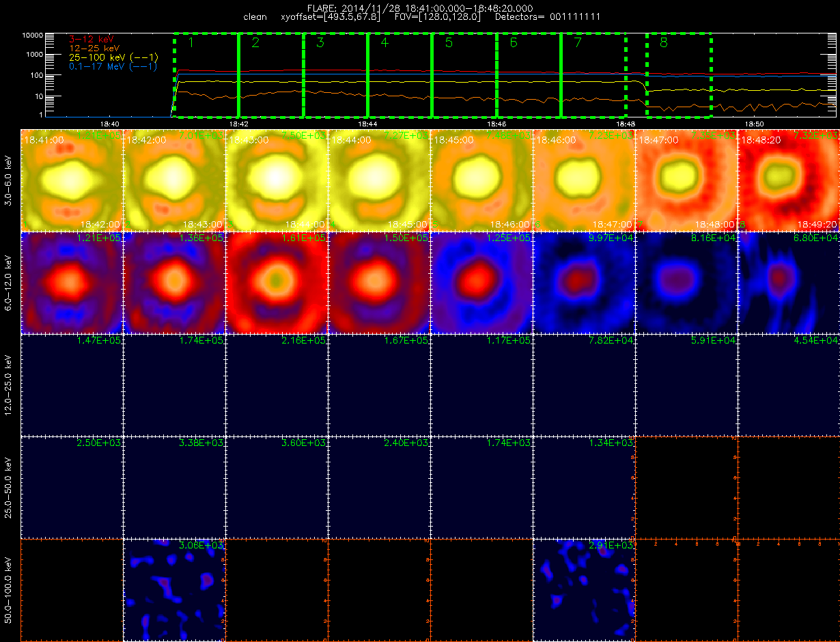This screenshot has width=840, height=642.
Task: Select the 6-12 keV image labeled 9.97E+04
Action: (x=585, y=283)
